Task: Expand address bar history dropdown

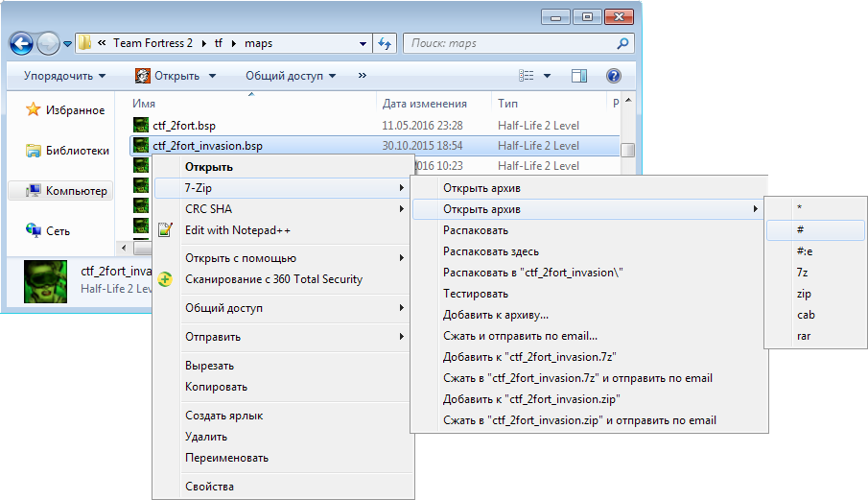Action: pos(363,44)
